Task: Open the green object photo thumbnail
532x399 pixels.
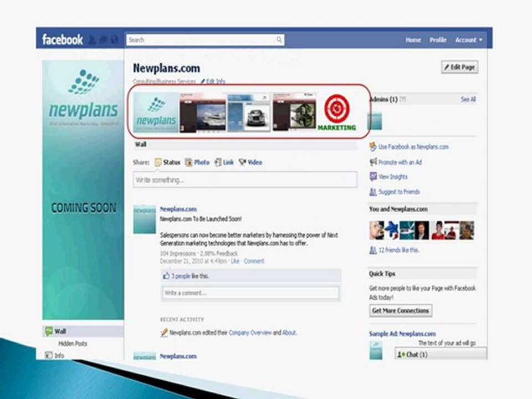Action: tap(294, 112)
